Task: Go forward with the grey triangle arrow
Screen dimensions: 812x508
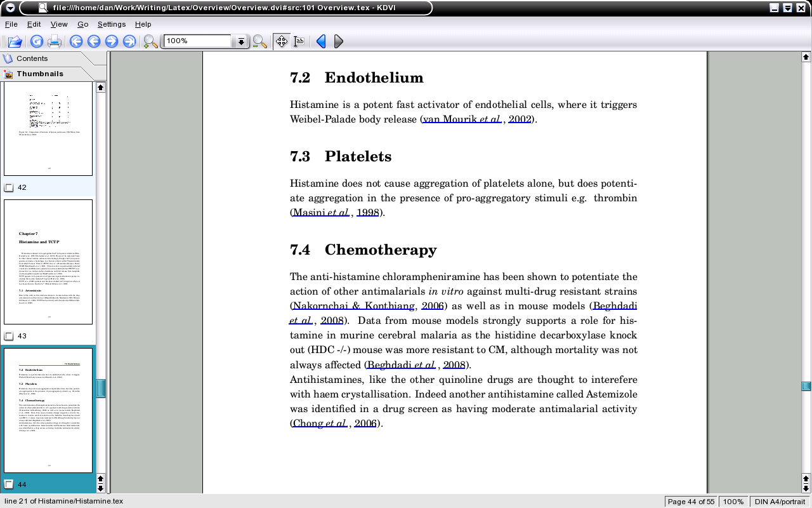Action: pyautogui.click(x=338, y=42)
